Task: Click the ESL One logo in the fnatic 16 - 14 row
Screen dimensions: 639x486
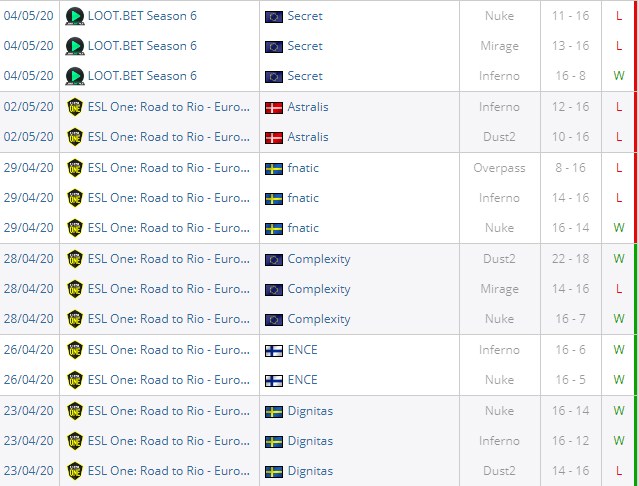Action: point(75,228)
